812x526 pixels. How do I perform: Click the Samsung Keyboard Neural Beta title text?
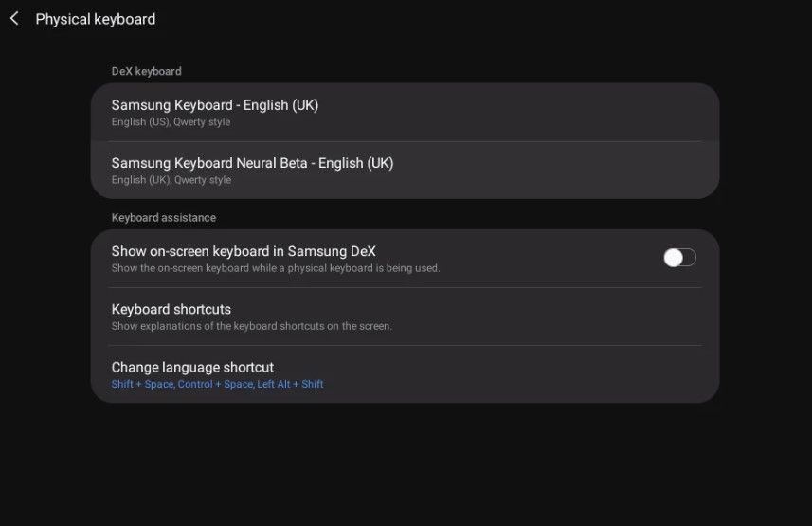[x=252, y=163]
